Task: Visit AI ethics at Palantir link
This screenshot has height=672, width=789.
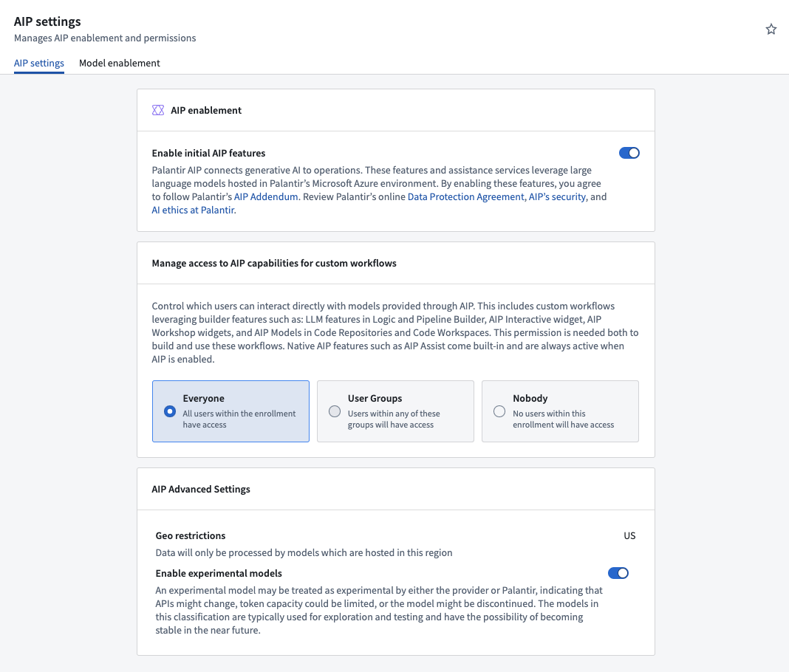Action: pos(194,210)
